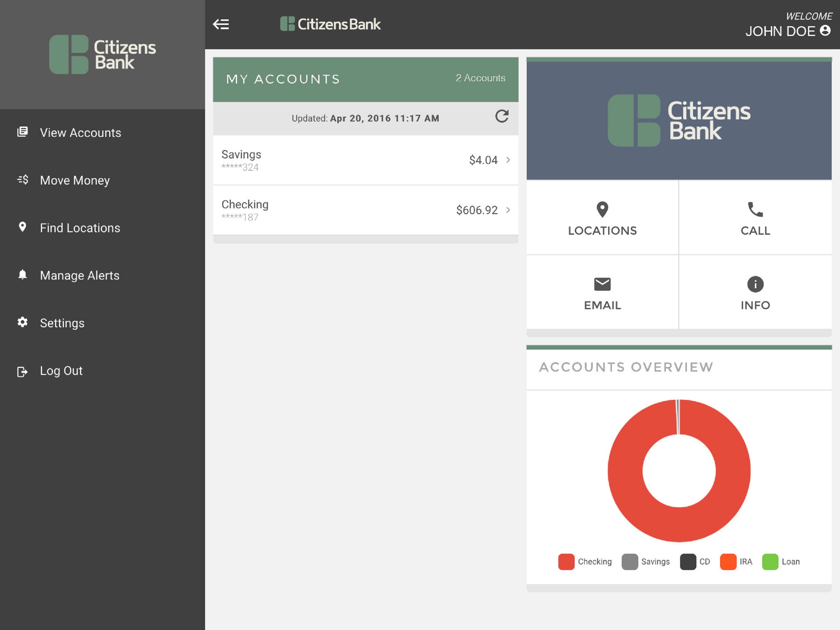Click the WELCOME text in the header

[x=809, y=16]
